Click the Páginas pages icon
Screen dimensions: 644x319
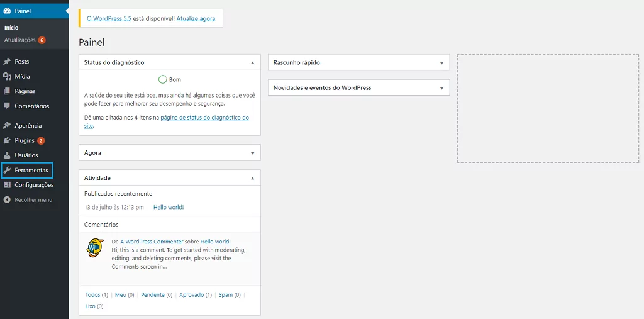(x=6, y=91)
